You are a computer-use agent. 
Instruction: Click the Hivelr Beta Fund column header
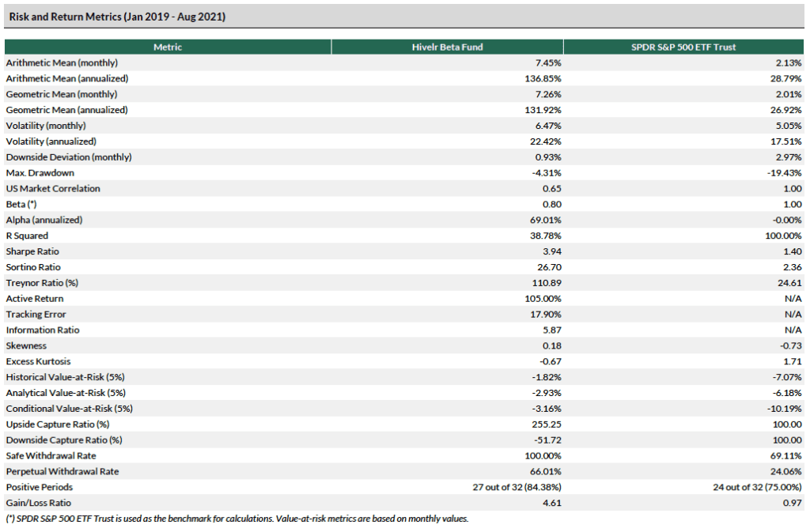[448, 47]
